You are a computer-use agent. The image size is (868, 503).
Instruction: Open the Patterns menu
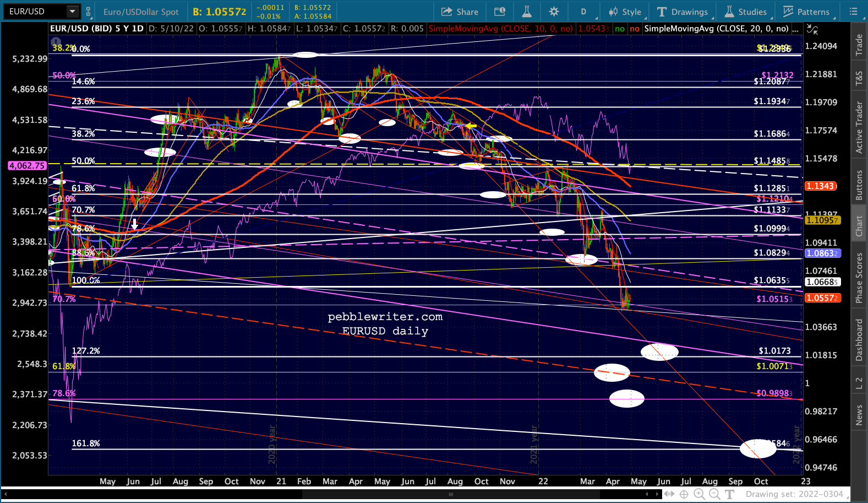click(806, 12)
